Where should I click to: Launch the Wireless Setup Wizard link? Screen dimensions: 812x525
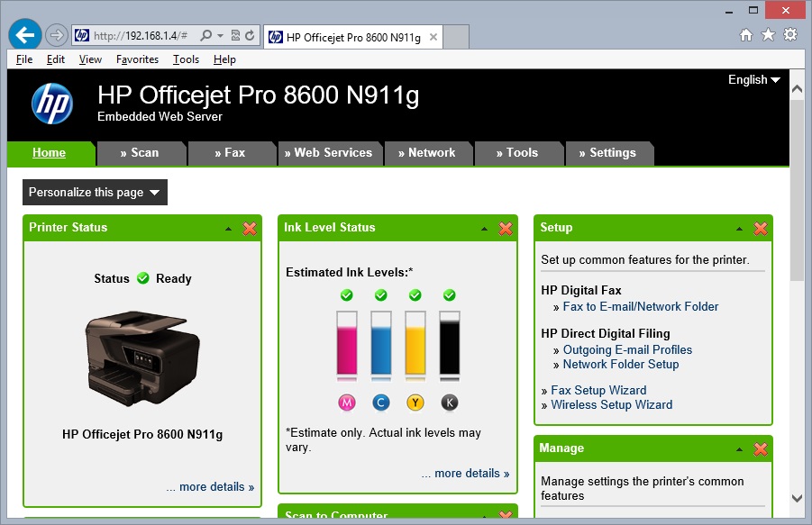click(x=612, y=405)
